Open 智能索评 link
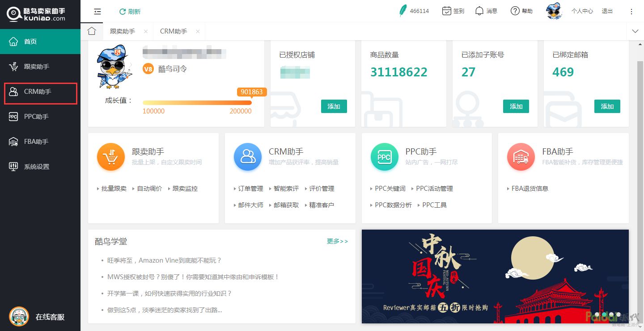This screenshot has height=331, width=644. 286,189
